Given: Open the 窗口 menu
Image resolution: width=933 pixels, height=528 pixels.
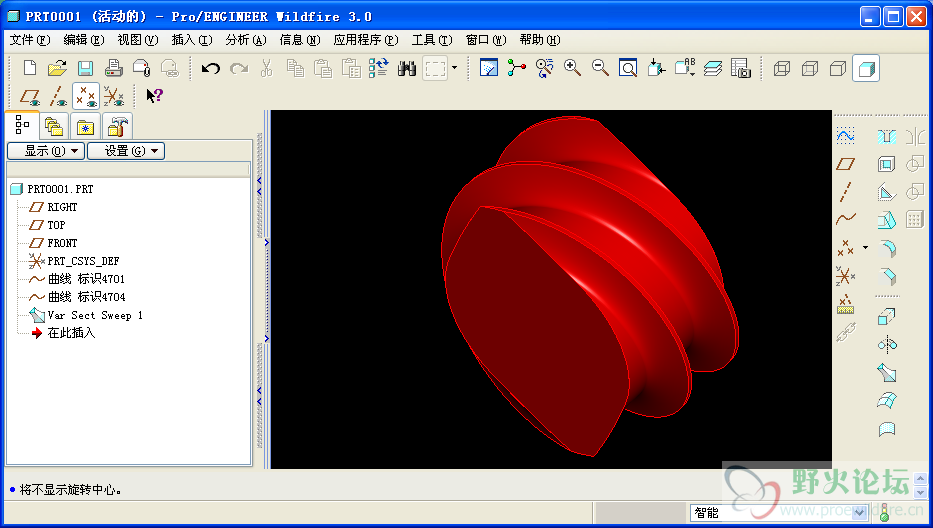Looking at the screenshot, I should pyautogui.click(x=486, y=40).
